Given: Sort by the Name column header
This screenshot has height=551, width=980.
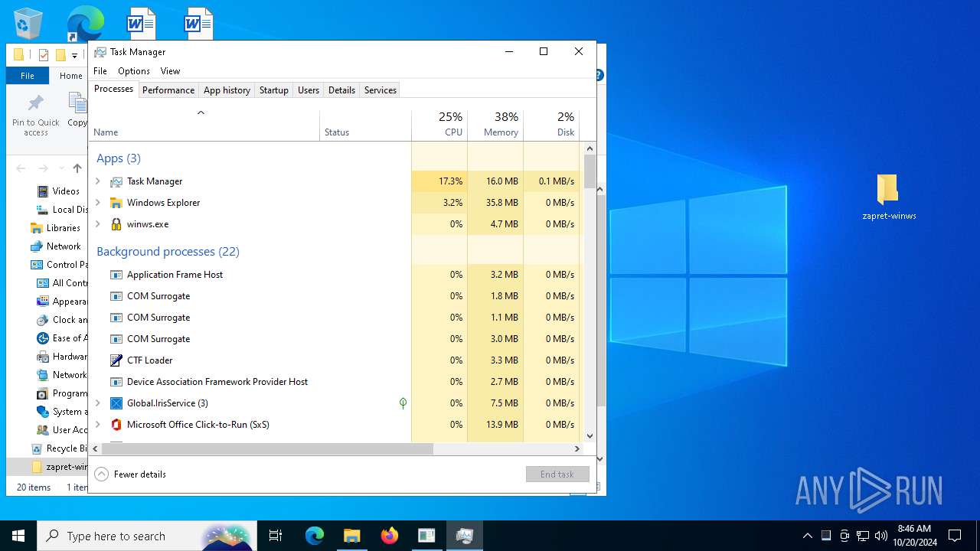Looking at the screenshot, I should (x=204, y=126).
